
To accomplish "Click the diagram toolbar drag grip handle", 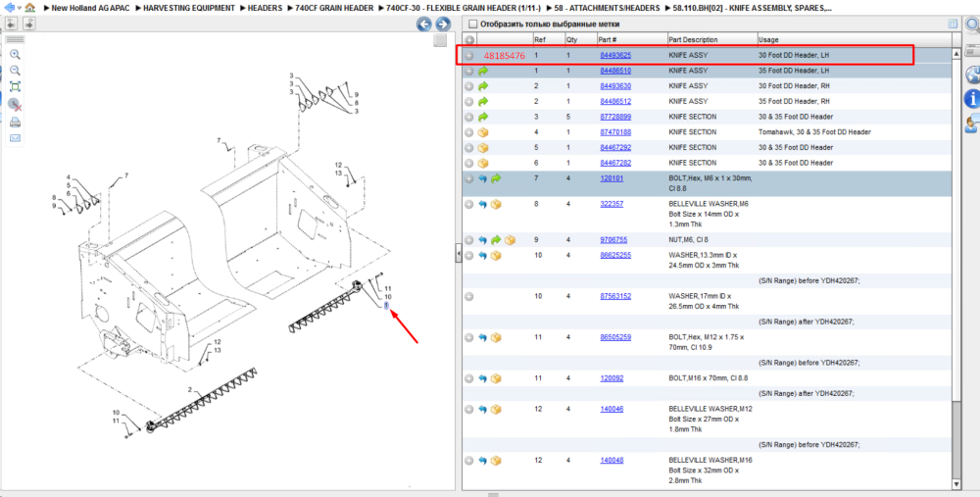I will 15,40.
